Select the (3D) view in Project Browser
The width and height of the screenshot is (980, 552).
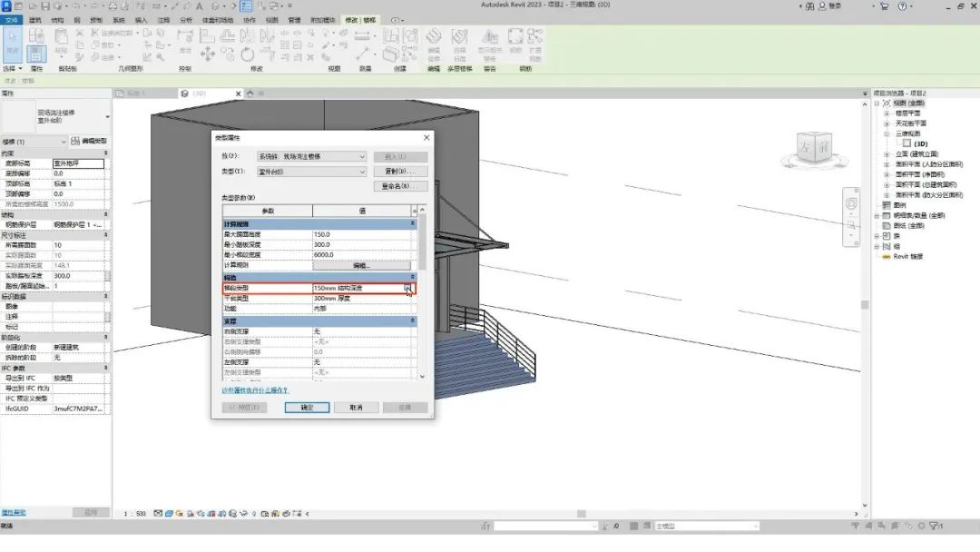click(921, 143)
